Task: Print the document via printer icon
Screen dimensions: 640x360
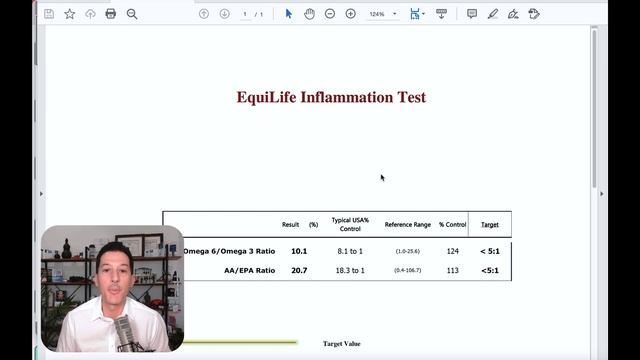Action: 111,14
